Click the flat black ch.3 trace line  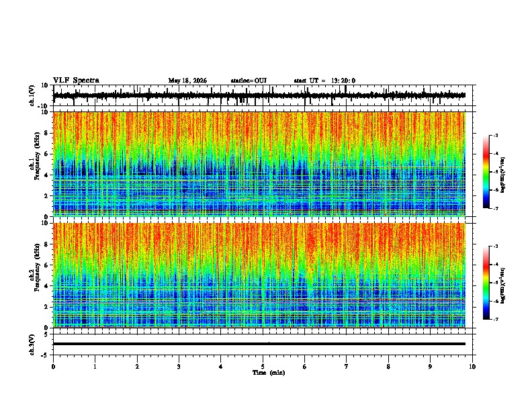(259, 344)
